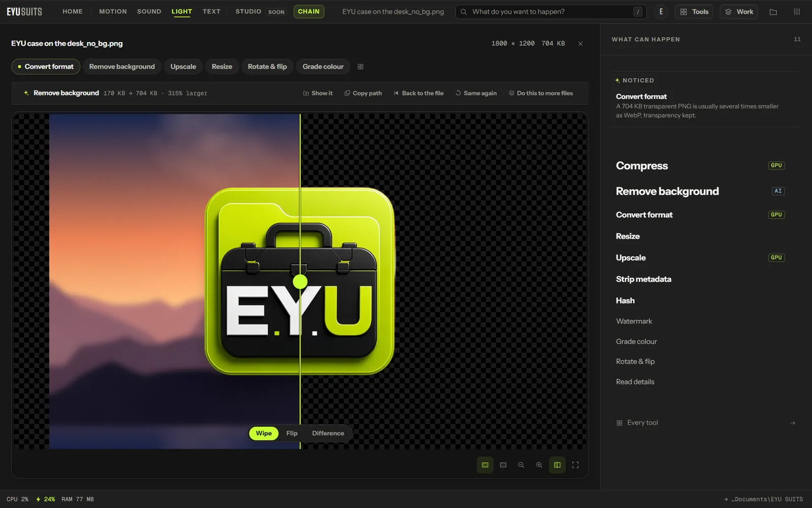Viewport: 812px width, 508px height.
Task: Open the Work layers button
Action: pos(739,12)
